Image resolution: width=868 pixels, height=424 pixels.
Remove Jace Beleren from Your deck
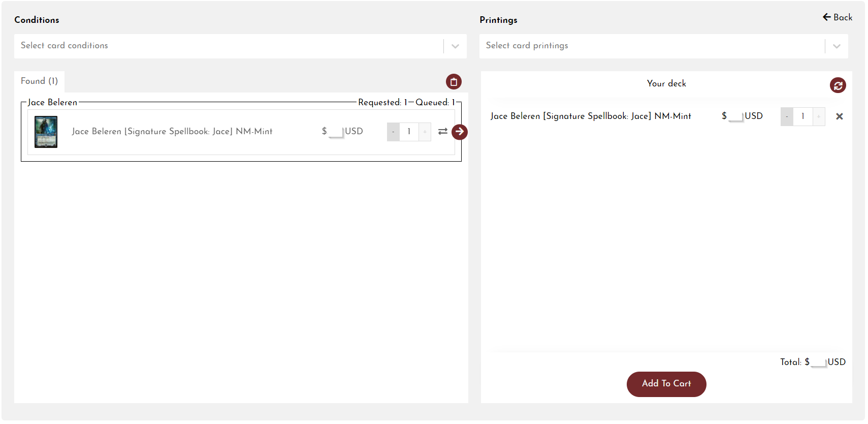[839, 116]
